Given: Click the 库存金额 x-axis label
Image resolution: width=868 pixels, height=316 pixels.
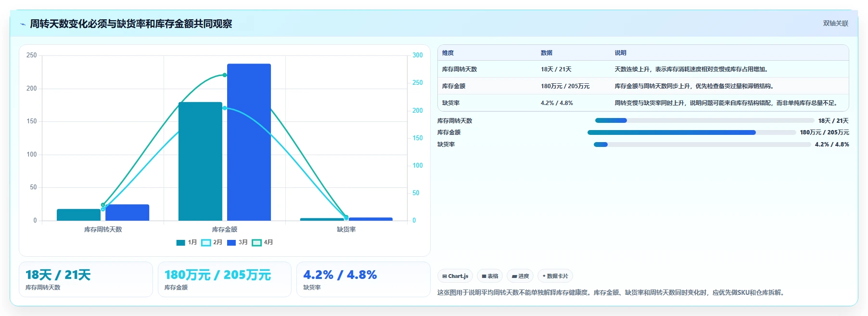Looking at the screenshot, I should (x=225, y=229).
